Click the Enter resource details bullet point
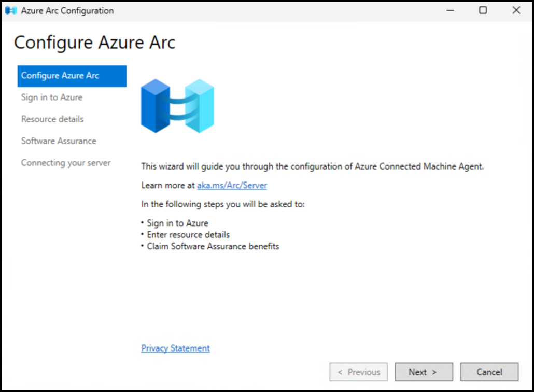This screenshot has height=392, width=534. tap(188, 235)
